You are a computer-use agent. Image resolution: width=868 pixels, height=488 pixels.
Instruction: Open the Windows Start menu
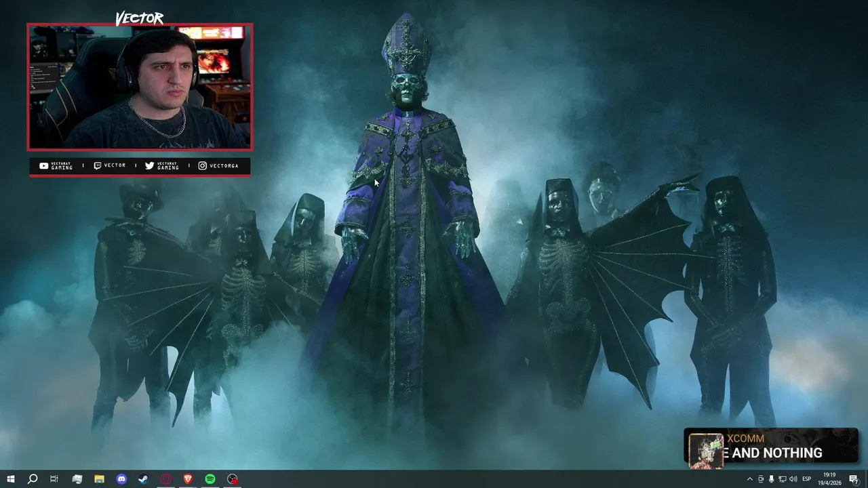point(10,479)
